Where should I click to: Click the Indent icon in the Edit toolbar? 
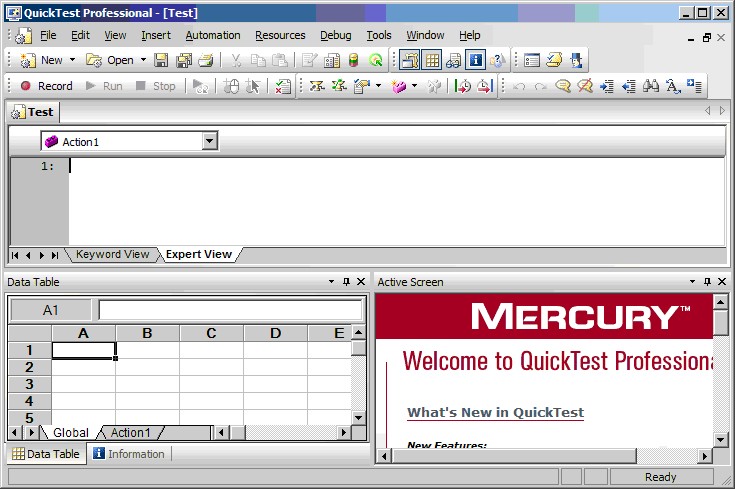[x=607, y=86]
